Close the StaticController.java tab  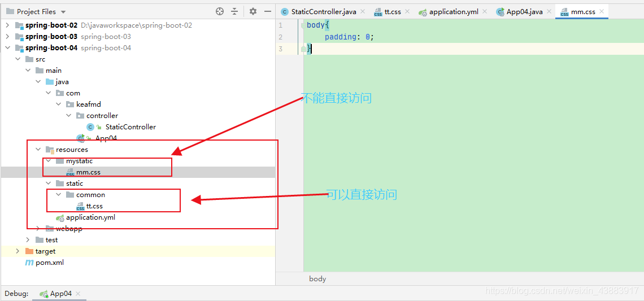pos(362,12)
